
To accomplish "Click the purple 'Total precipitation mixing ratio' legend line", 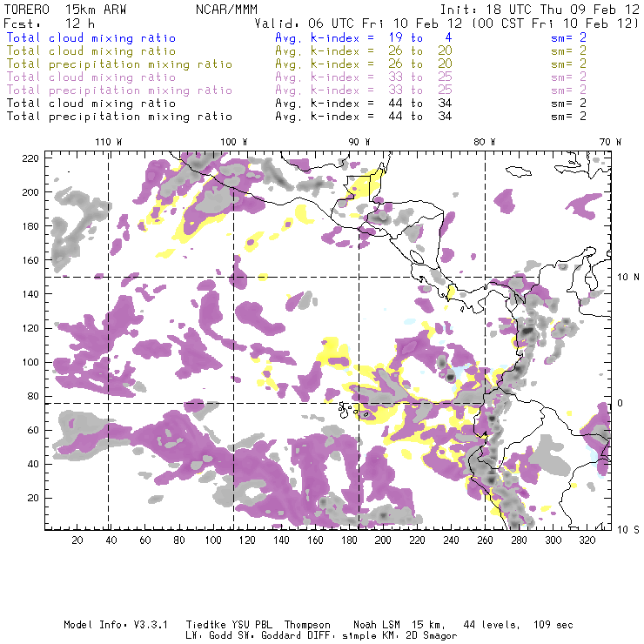I will (x=119, y=91).
